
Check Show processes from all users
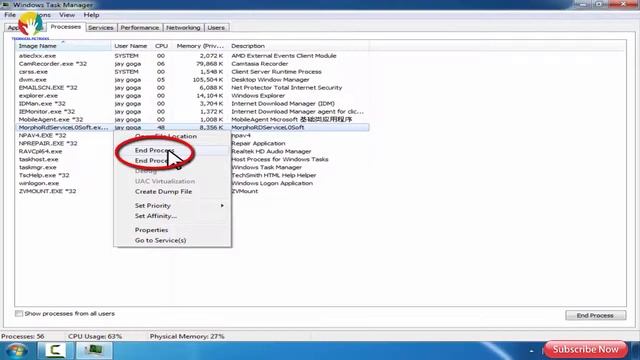[19, 313]
